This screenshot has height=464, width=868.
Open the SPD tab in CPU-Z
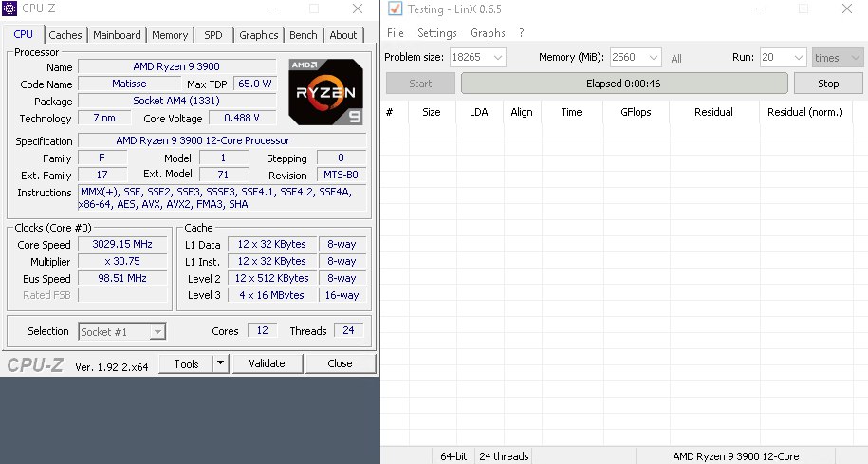click(x=213, y=35)
